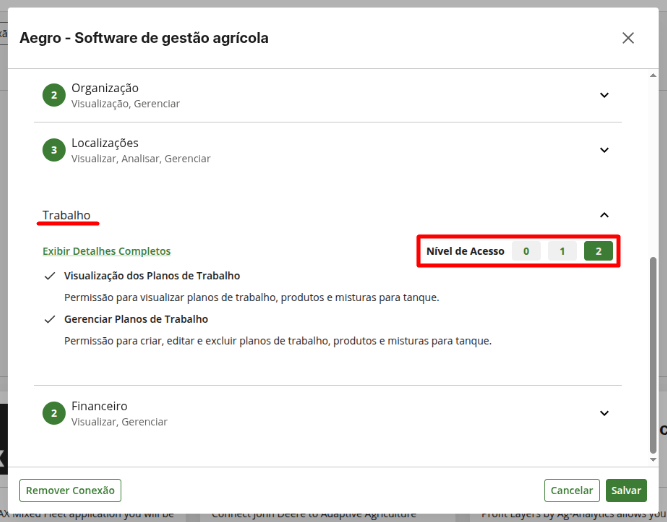Click 'Visualizar, Analisar, Gerenciar' subtitle text
Screen dimensions: 667x522
(x=141, y=158)
